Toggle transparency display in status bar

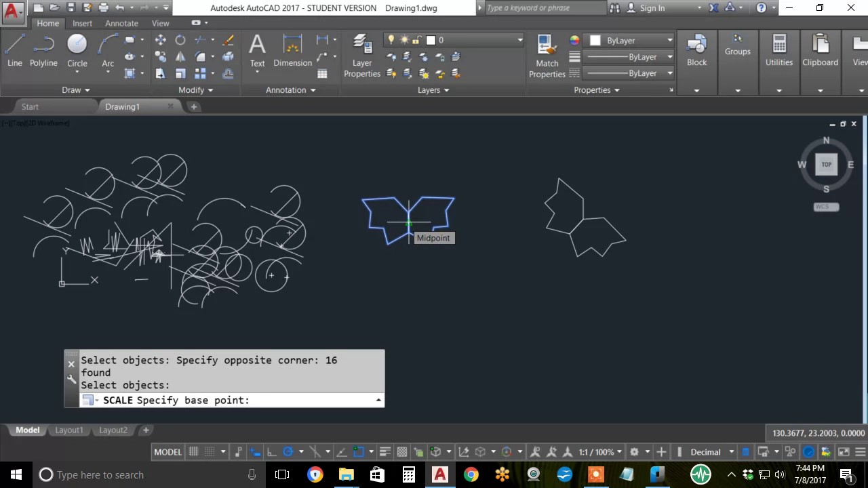[402, 452]
